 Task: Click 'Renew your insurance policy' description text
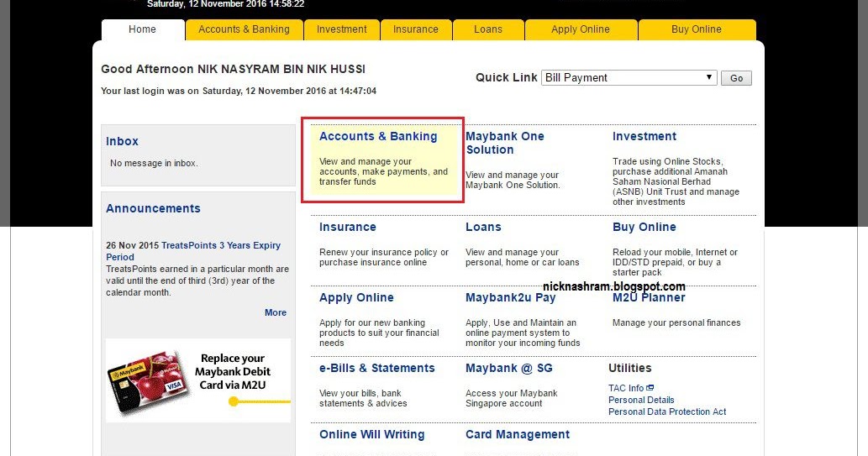pyautogui.click(x=384, y=257)
